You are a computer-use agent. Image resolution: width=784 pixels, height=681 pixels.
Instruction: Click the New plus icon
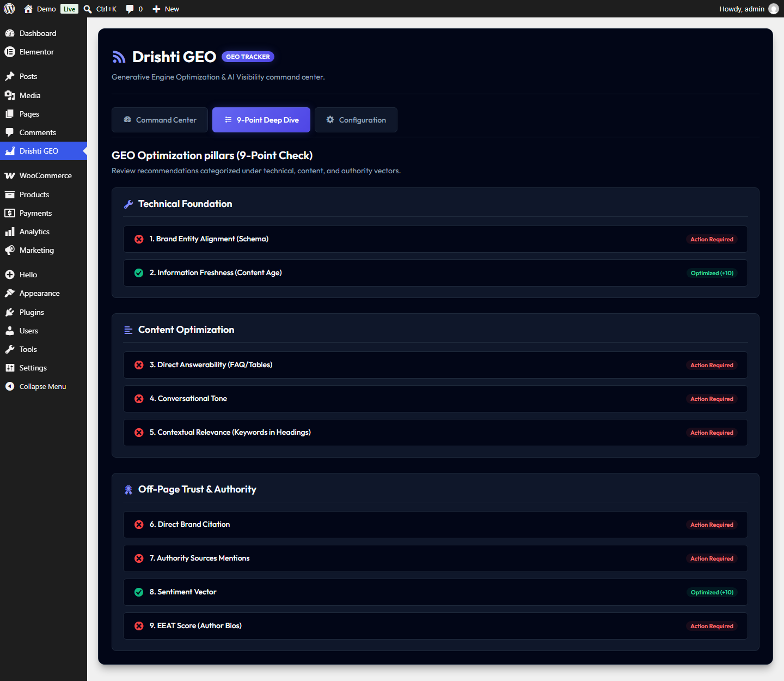coord(156,9)
